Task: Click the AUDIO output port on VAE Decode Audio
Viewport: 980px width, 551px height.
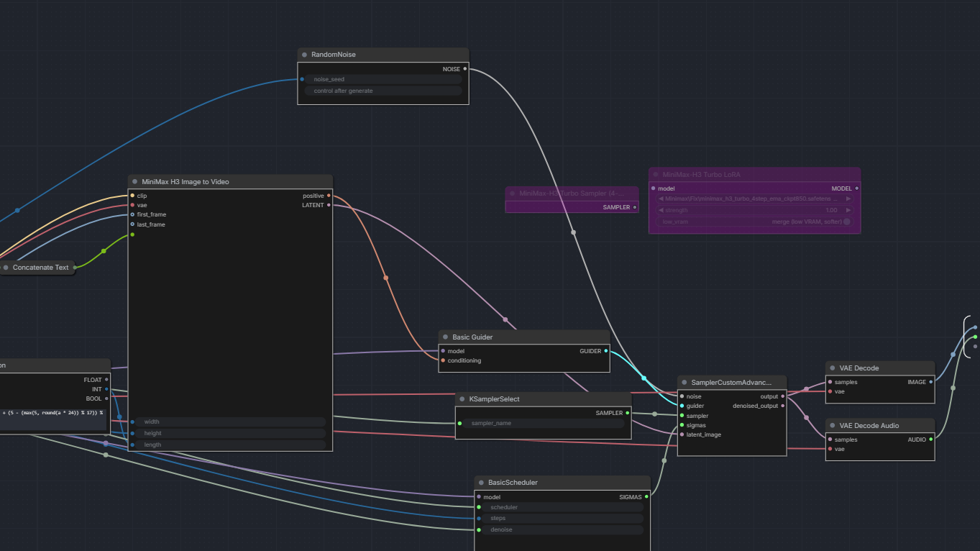Action: coord(931,440)
